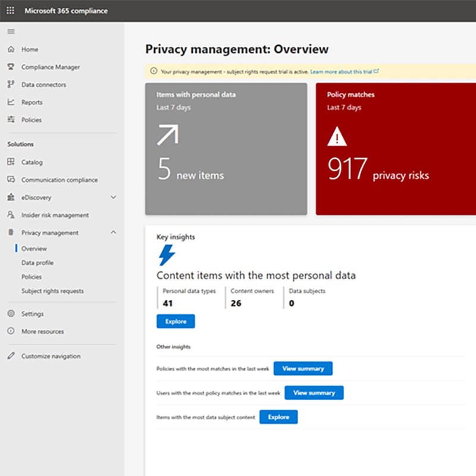The width and height of the screenshot is (476, 476).
Task: Click the info icon in trial banner
Action: 154,71
